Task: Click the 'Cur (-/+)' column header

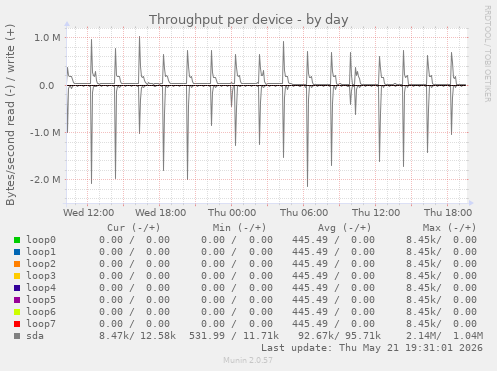Action: (x=134, y=228)
